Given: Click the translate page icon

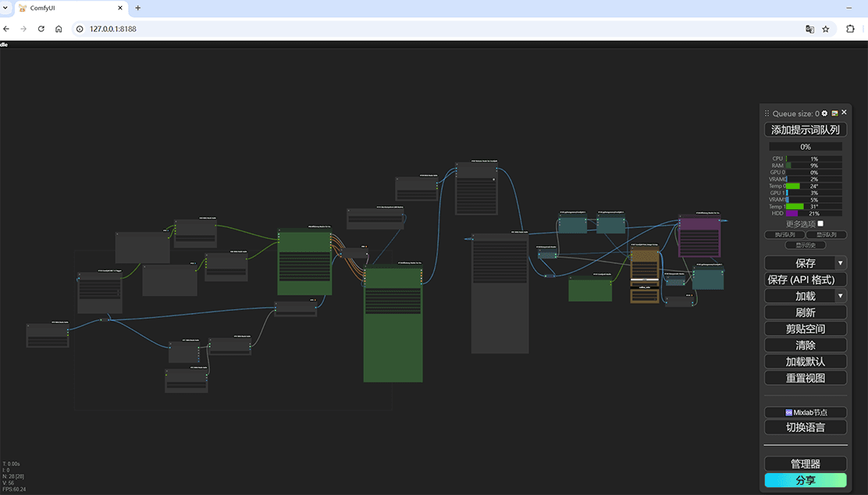Looking at the screenshot, I should click(x=809, y=29).
